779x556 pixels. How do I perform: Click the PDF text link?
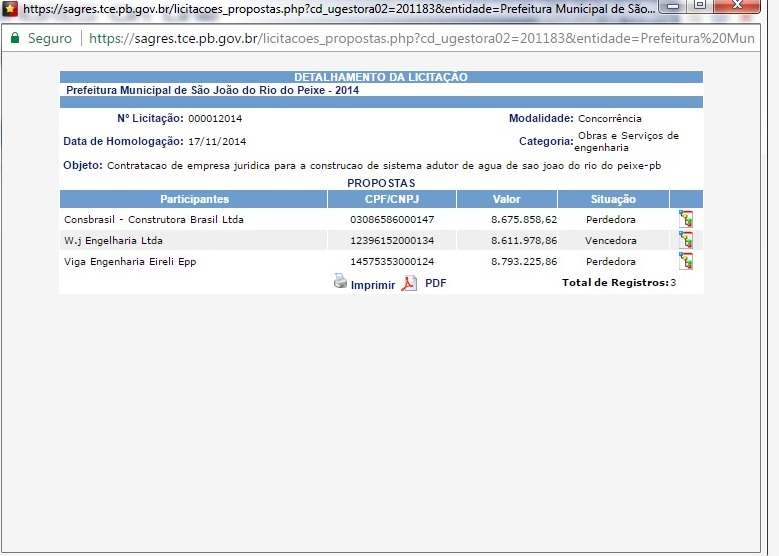coord(436,283)
